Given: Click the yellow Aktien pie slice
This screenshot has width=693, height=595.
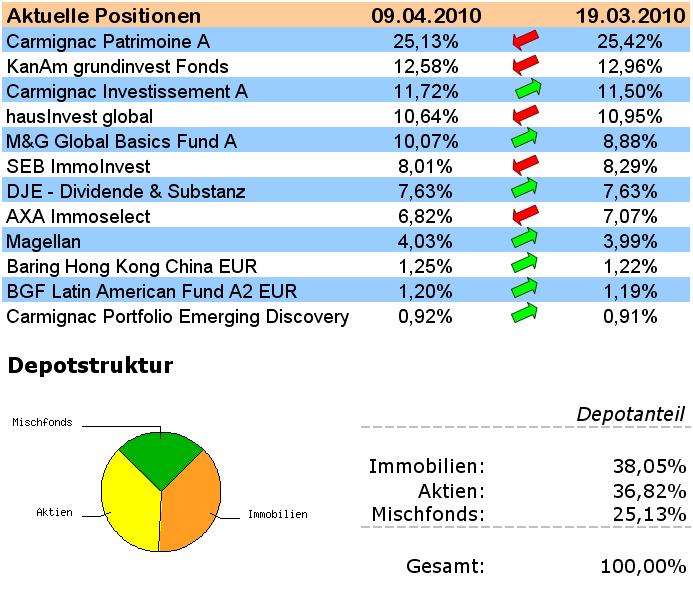Looking at the screenshot, I should (x=128, y=505).
